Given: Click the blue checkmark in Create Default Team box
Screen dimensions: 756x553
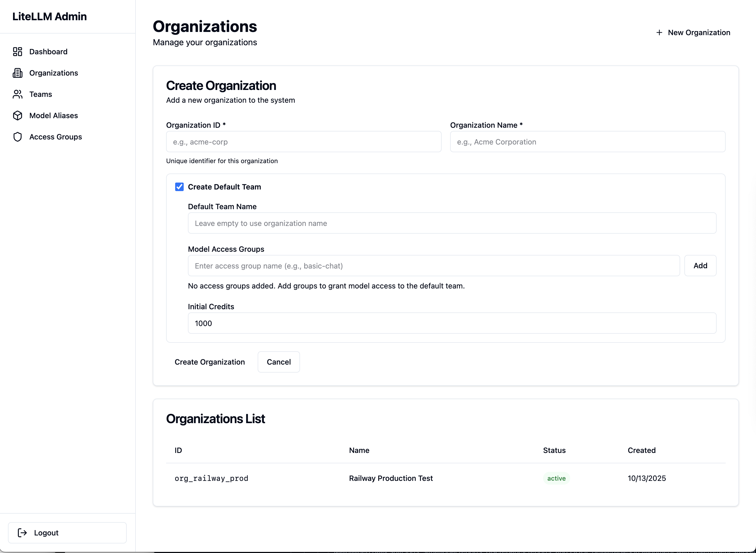Looking at the screenshot, I should pyautogui.click(x=179, y=187).
